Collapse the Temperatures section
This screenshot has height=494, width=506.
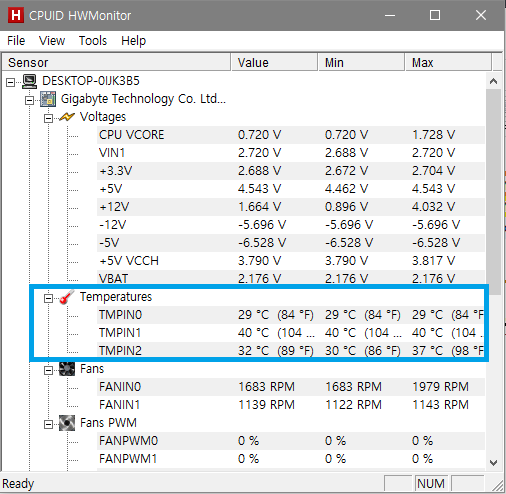tap(48, 298)
